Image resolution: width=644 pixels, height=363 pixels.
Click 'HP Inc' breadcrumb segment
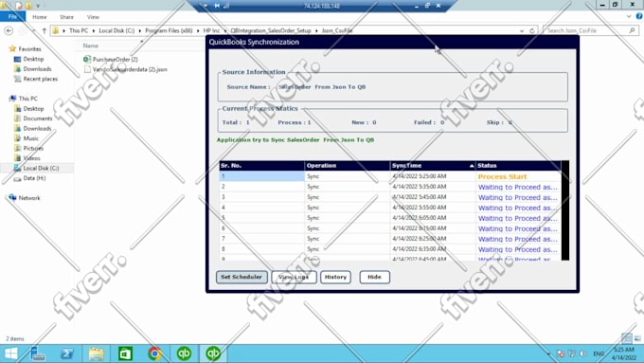click(211, 31)
